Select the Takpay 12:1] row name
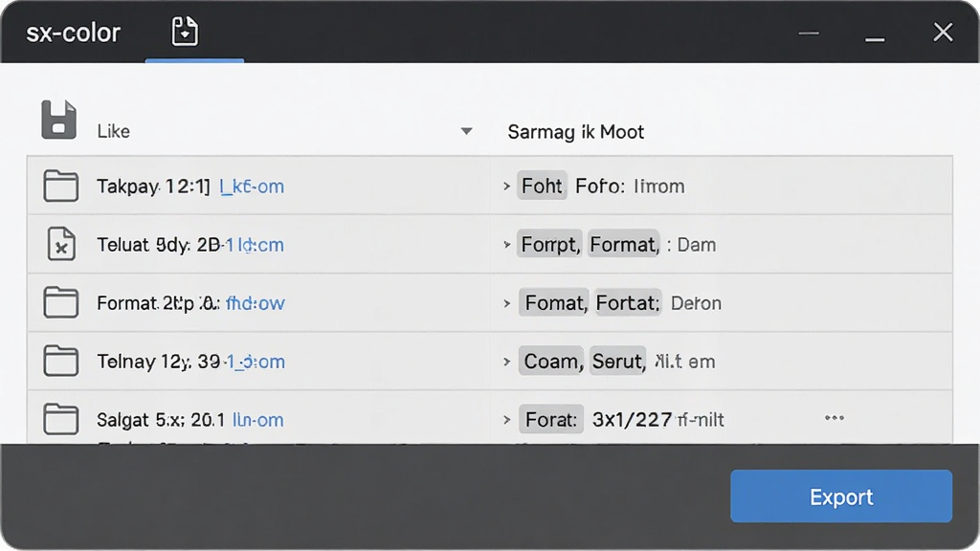Image resolution: width=980 pixels, height=551 pixels. 154,187
